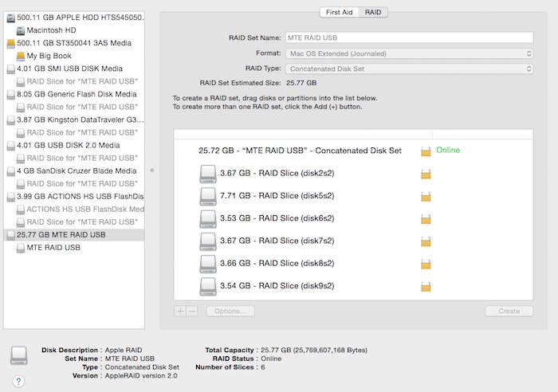Click the Macintosh HD volume icon
The width and height of the screenshot is (558, 392).
tap(21, 30)
